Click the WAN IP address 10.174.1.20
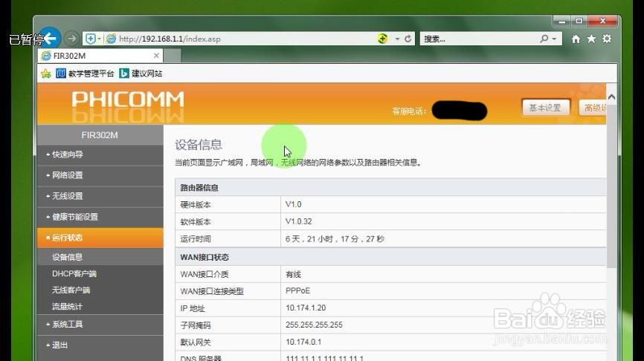The image size is (644, 361). 306,308
